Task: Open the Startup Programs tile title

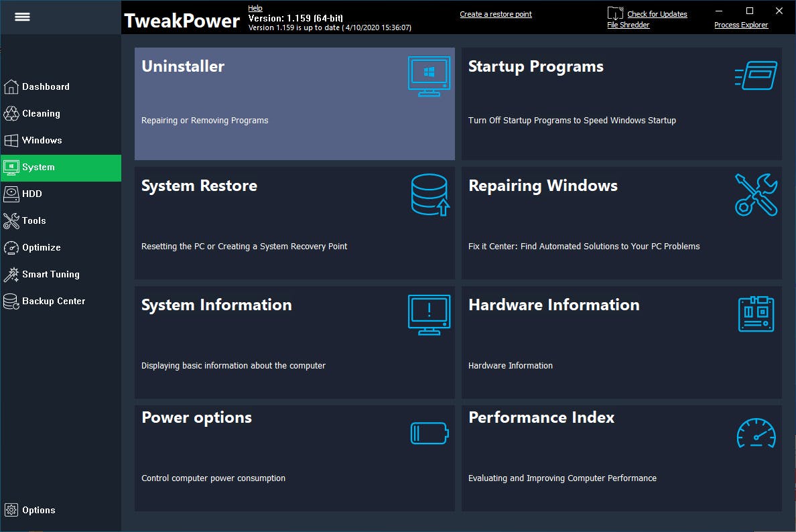Action: [535, 66]
